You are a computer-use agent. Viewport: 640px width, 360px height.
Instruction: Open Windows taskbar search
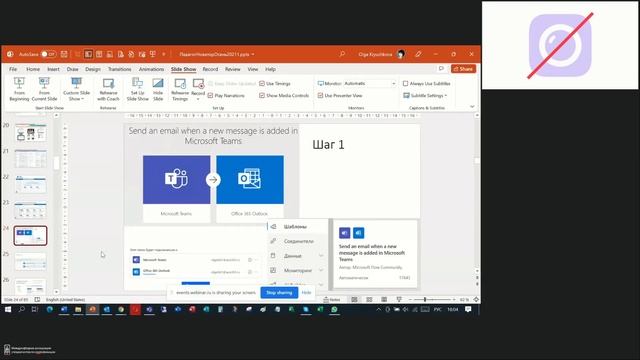[x=21, y=310]
